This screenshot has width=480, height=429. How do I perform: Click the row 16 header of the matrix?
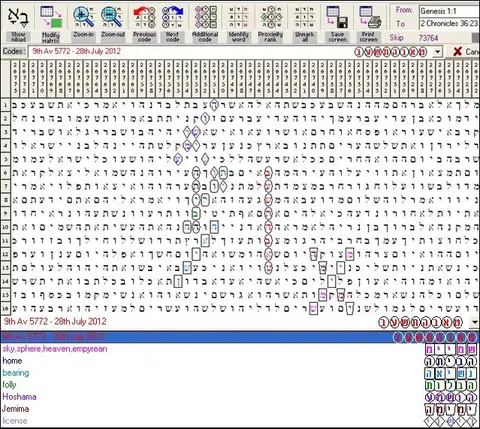click(5, 308)
